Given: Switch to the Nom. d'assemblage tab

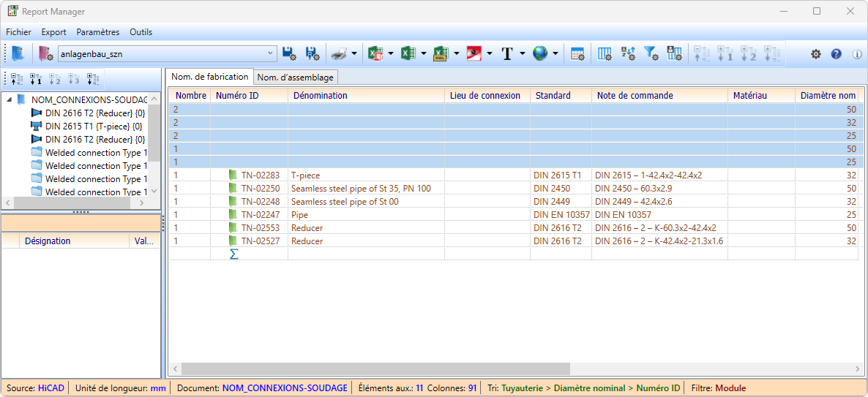Looking at the screenshot, I should (296, 77).
